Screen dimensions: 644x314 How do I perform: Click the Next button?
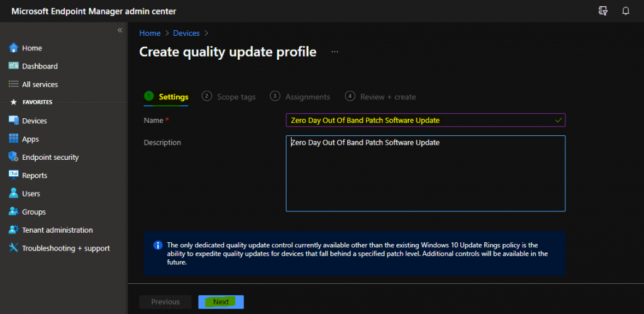click(221, 301)
